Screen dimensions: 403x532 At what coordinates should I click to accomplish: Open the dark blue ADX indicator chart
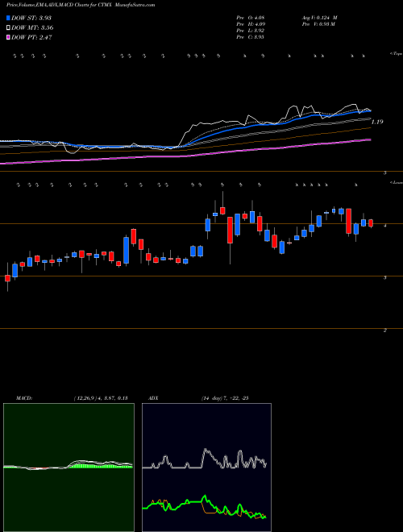coord(206,468)
